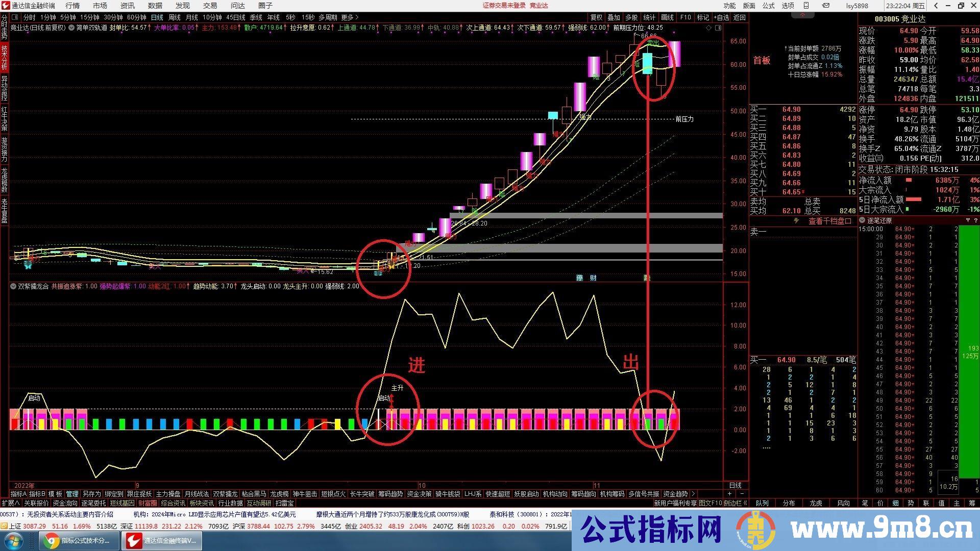Select the 日线 daily period
980x551 pixels.
pos(157,17)
